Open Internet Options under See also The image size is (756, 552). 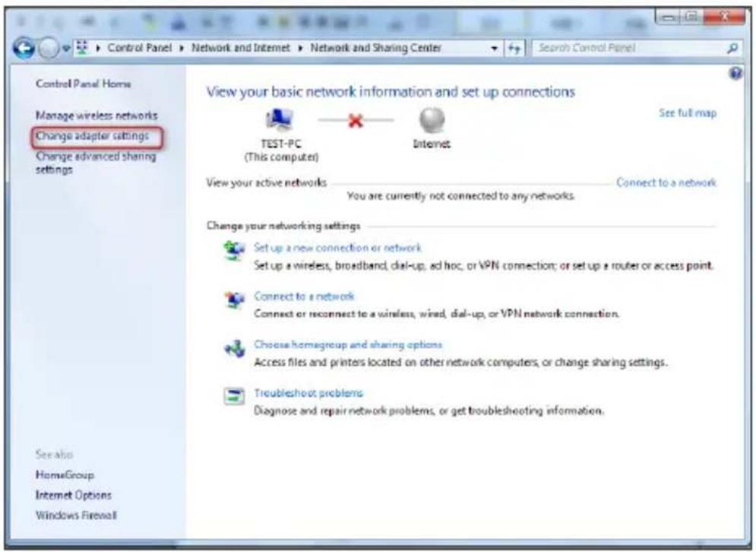tap(74, 495)
